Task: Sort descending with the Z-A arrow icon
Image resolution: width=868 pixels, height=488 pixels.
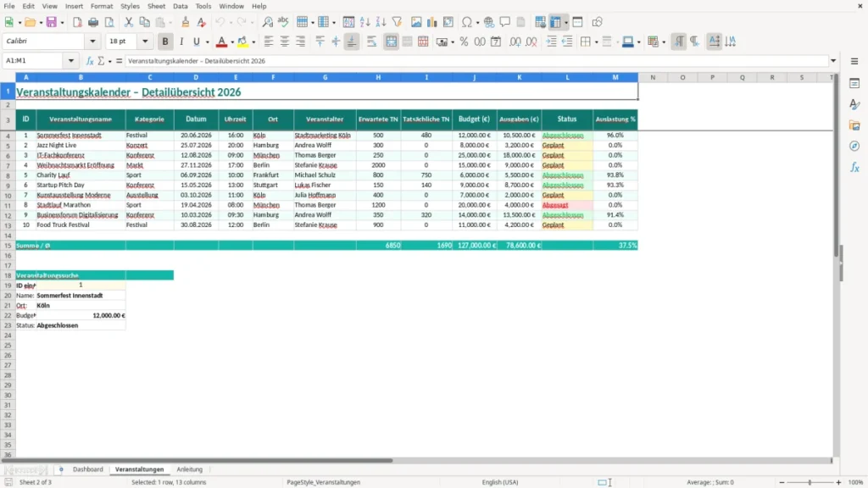Action: (381, 22)
